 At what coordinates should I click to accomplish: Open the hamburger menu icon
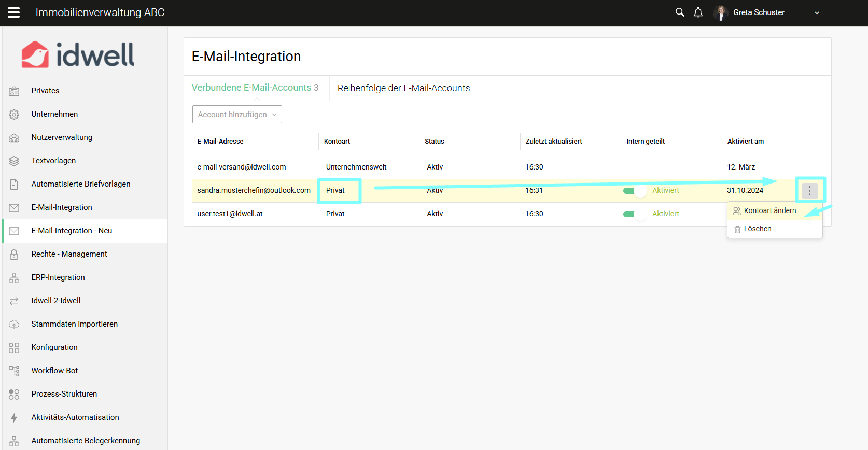tap(14, 12)
